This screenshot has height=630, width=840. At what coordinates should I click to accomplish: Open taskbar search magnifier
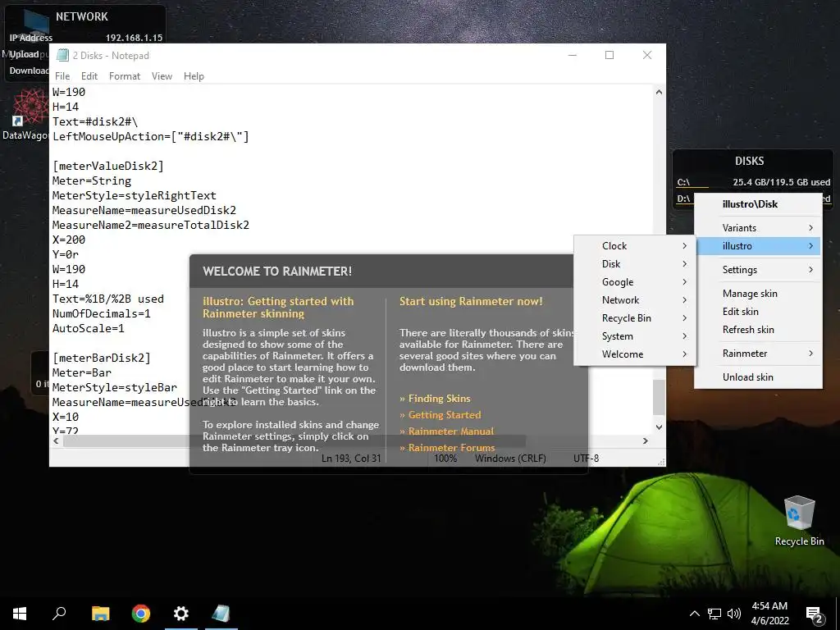click(x=59, y=614)
